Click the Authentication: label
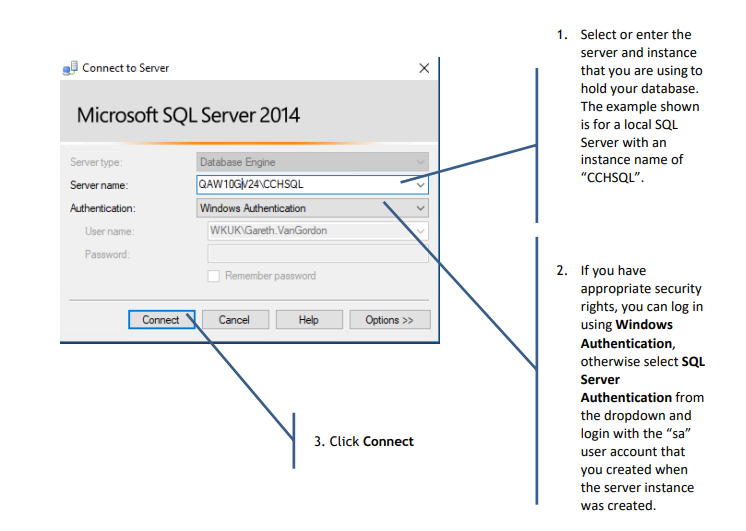 [x=103, y=208]
